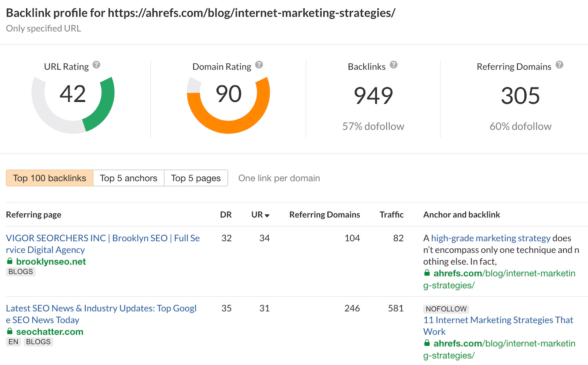The image size is (588, 365).
Task: Click the Referring Domains column header
Action: [x=325, y=215]
